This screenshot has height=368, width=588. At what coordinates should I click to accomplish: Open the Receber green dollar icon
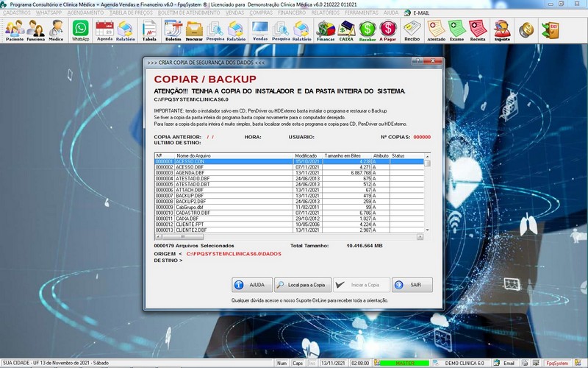coord(367,30)
